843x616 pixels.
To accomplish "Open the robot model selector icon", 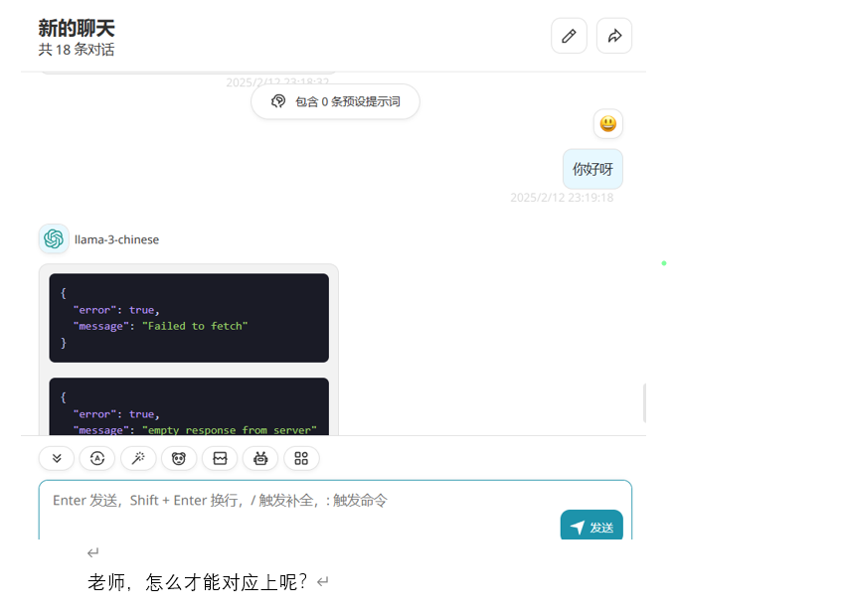I will [260, 458].
